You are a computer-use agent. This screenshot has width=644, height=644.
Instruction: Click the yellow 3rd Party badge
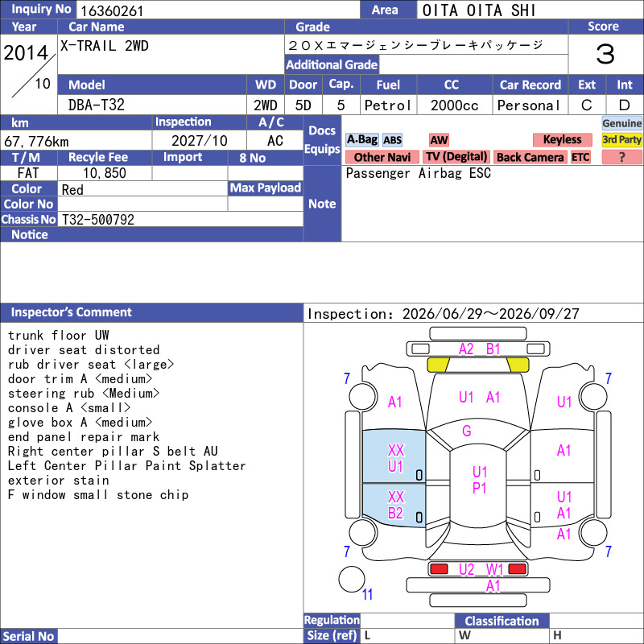[621, 139]
